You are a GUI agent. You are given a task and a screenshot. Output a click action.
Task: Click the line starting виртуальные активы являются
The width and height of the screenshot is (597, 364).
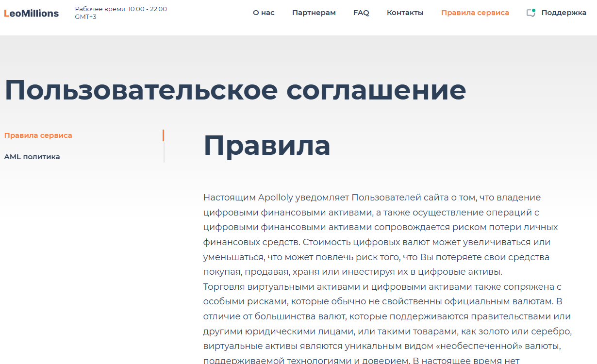pos(382,347)
